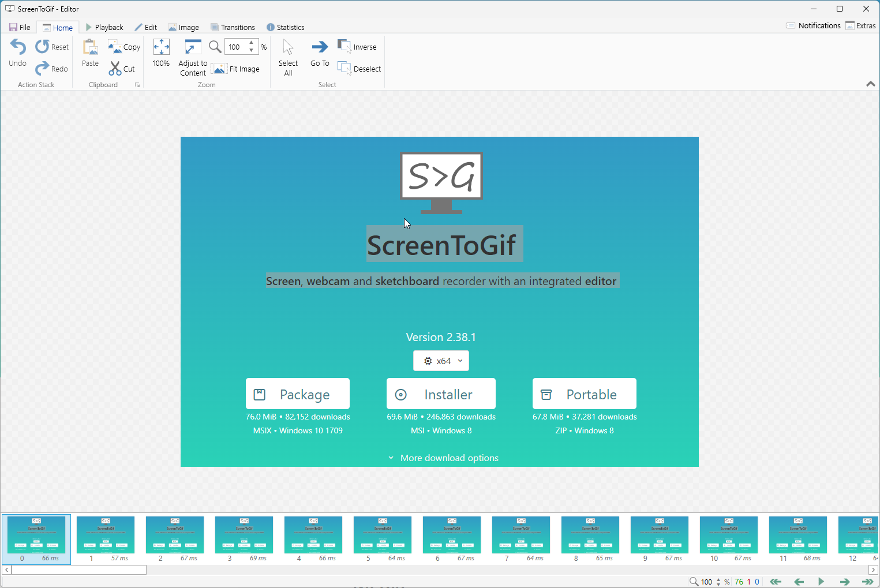
Task: Jump to last frame arrow
Action: [x=867, y=582]
